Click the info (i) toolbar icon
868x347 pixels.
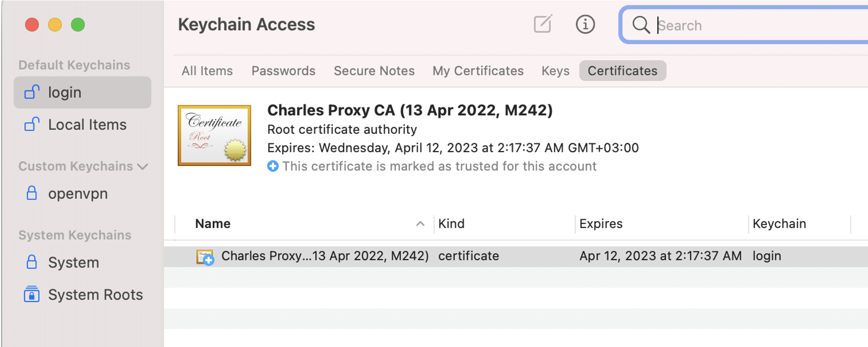point(585,24)
